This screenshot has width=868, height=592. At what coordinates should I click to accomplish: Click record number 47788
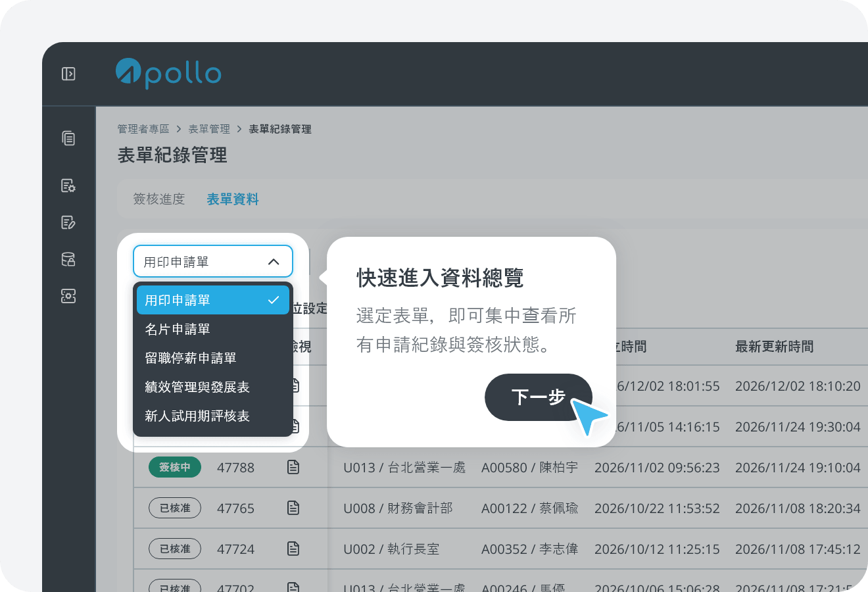click(x=235, y=468)
